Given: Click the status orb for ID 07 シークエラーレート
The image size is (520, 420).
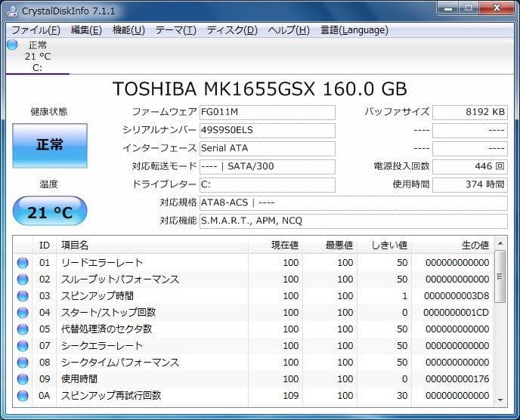Looking at the screenshot, I should [x=23, y=346].
